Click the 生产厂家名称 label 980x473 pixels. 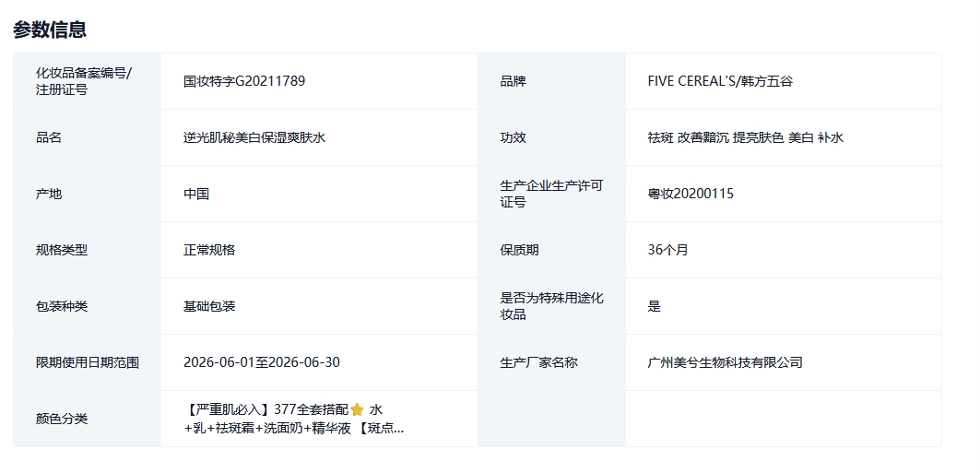click(x=538, y=362)
